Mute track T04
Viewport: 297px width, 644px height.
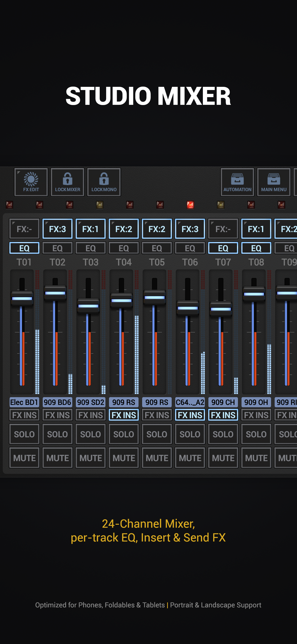(x=124, y=458)
